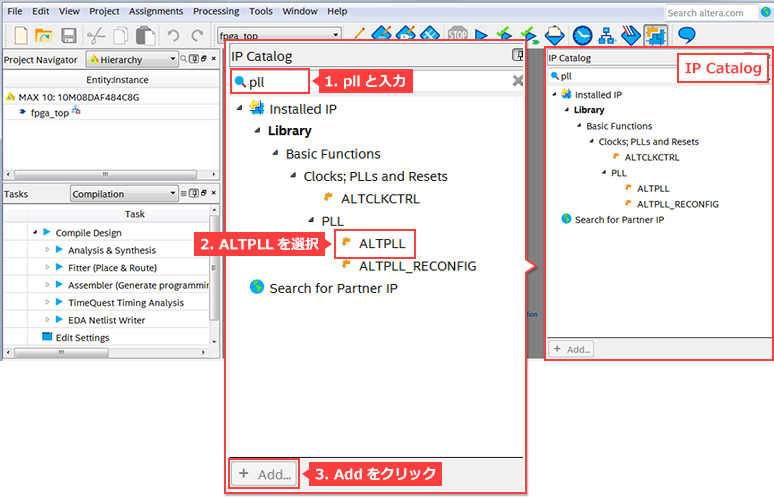Screen dimensions: 774x498
Task: Open the Assignments menu
Action: point(155,11)
